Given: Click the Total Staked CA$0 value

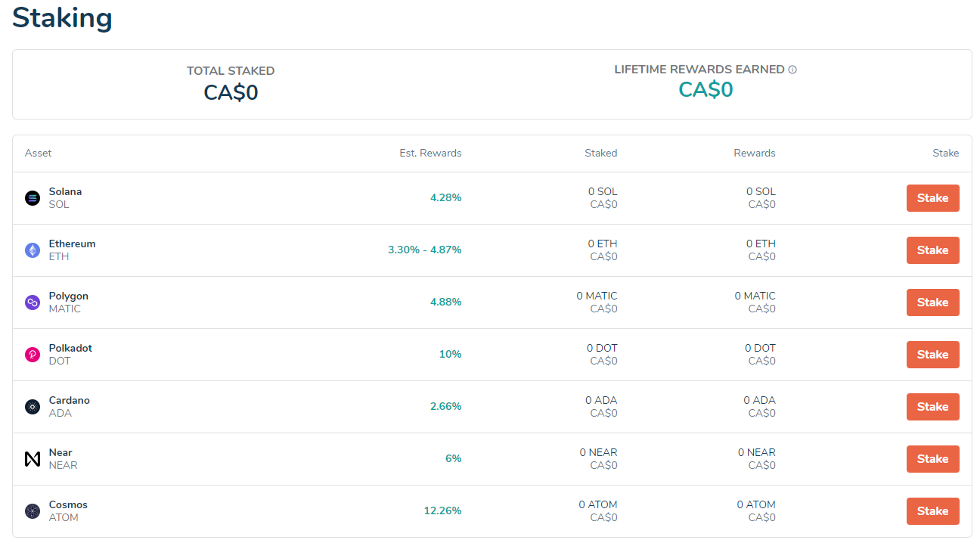Looking at the screenshot, I should click(230, 92).
